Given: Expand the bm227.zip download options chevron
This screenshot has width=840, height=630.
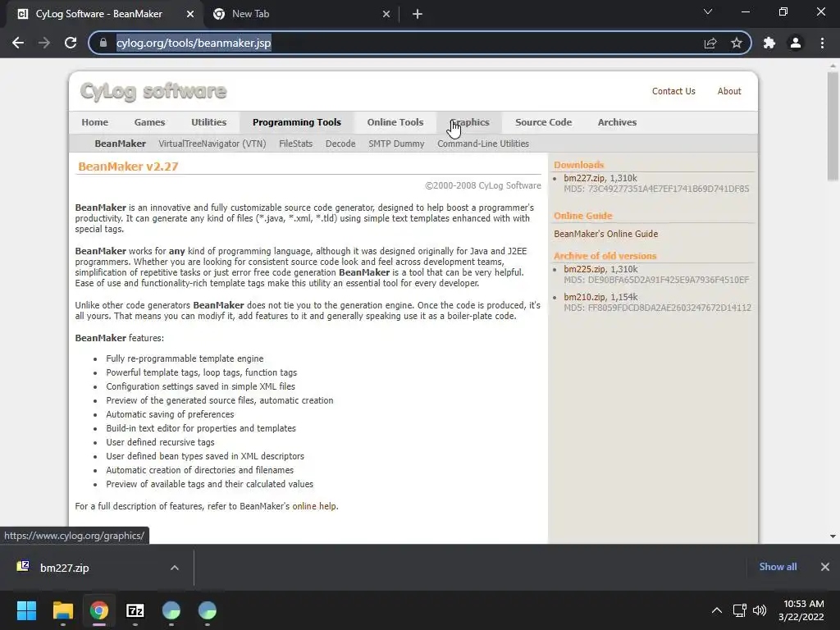Looking at the screenshot, I should [x=175, y=568].
